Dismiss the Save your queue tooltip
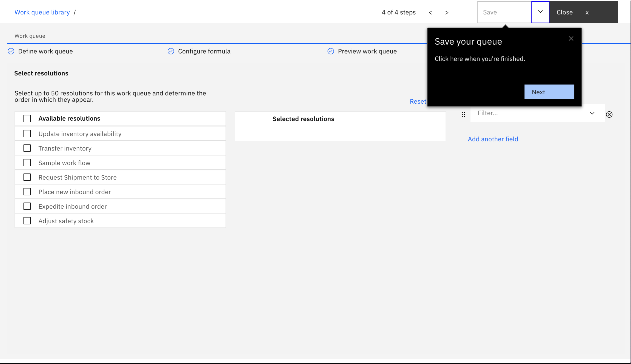 point(571,38)
